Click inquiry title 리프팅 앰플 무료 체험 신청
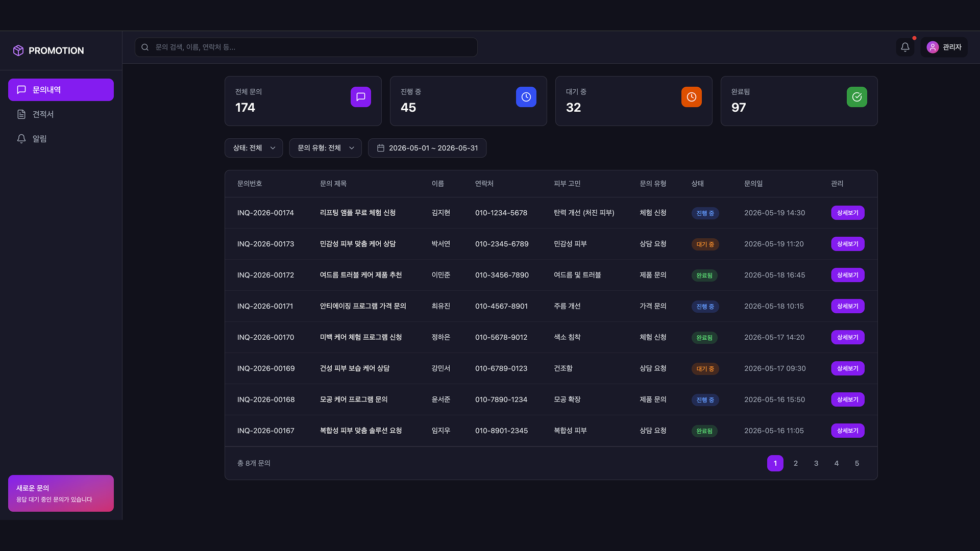This screenshot has width=980, height=551. click(358, 213)
